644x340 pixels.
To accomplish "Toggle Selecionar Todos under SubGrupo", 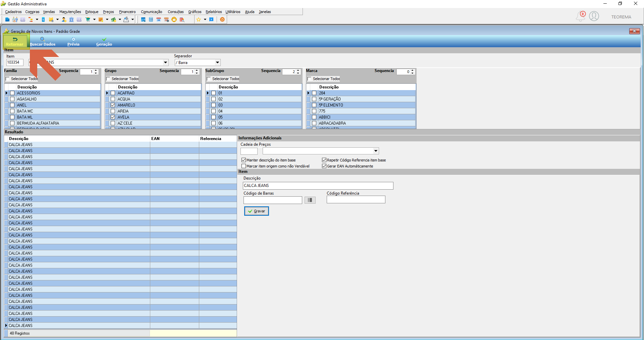I will (x=209, y=79).
